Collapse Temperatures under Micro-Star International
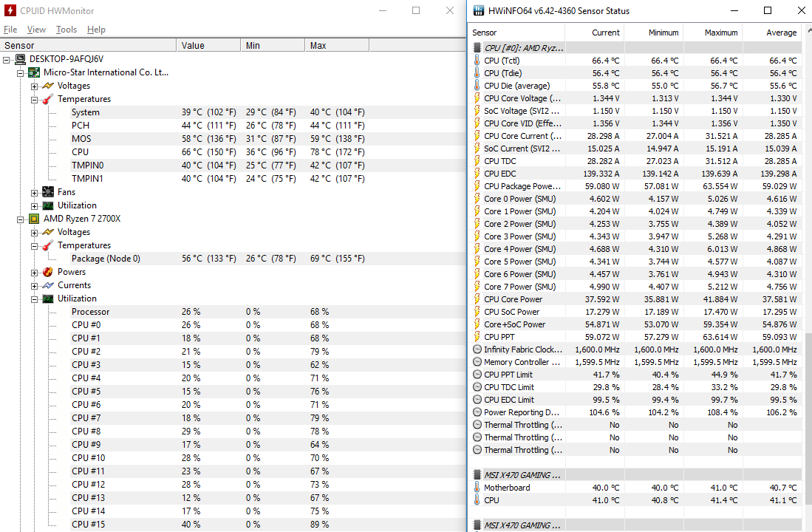The width and height of the screenshot is (812, 532). click(34, 100)
